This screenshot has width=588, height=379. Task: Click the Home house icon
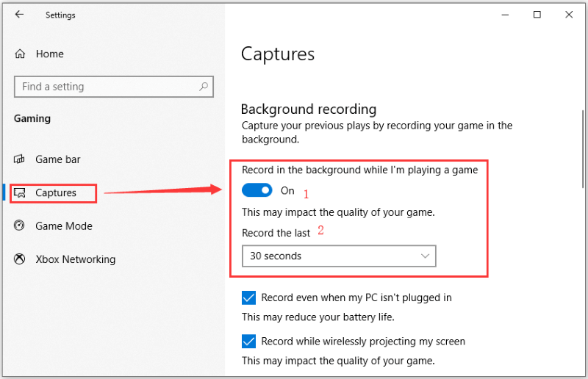(x=21, y=54)
